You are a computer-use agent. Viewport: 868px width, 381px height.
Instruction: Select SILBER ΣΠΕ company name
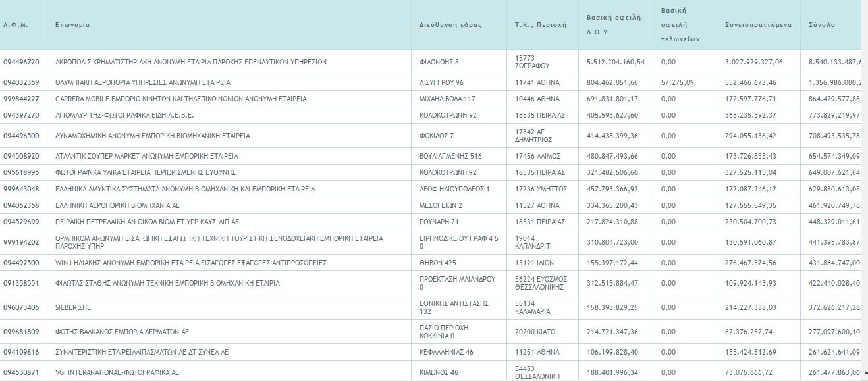pyautogui.click(x=72, y=307)
